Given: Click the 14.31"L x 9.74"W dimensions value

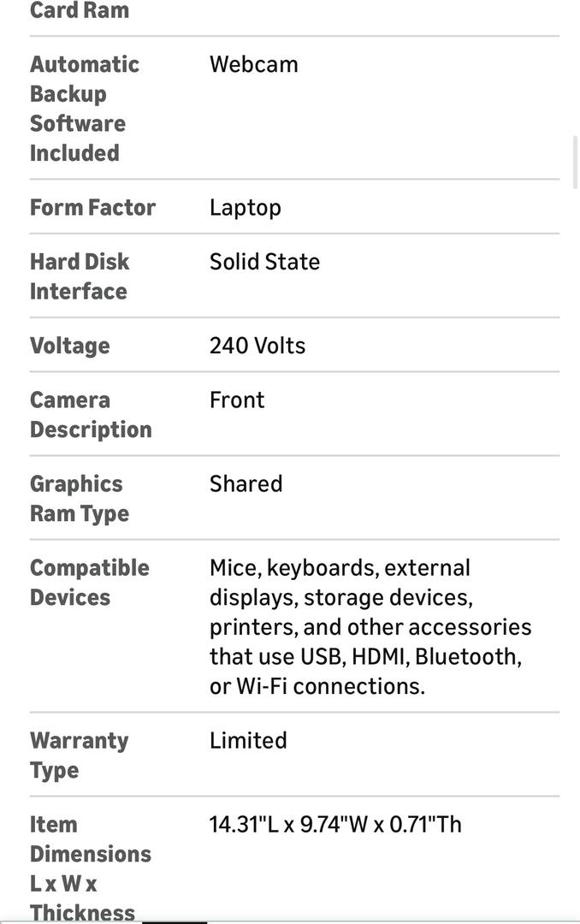Looking at the screenshot, I should point(335,825).
